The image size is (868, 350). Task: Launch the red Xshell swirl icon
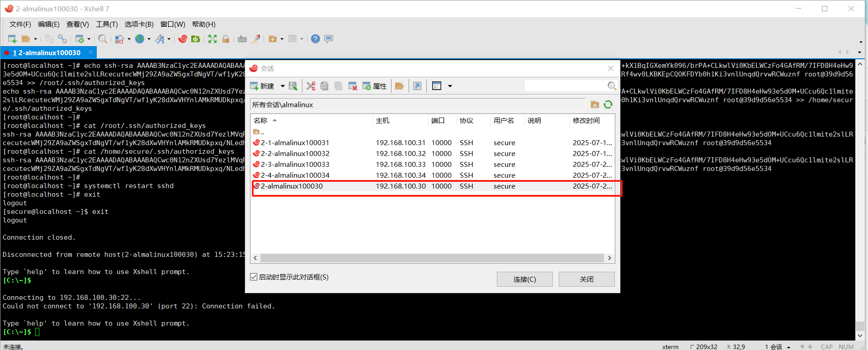pos(183,39)
